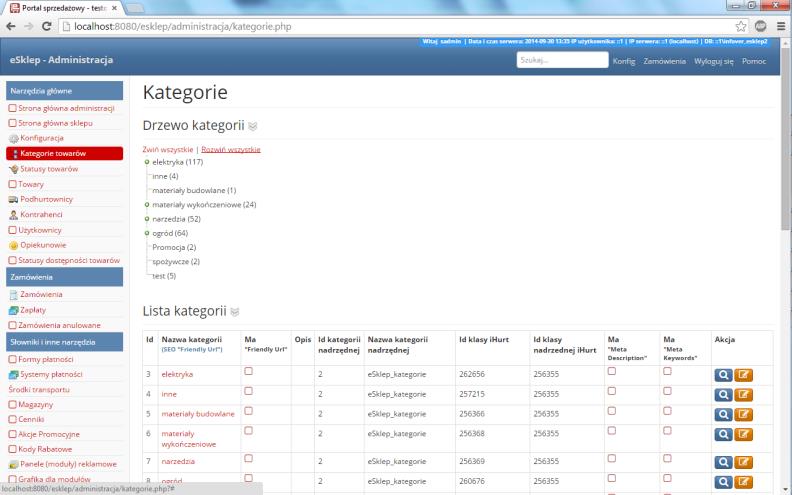The height and width of the screenshot is (495, 792).
Task: Open Konfig in top navigation
Action: tap(624, 61)
